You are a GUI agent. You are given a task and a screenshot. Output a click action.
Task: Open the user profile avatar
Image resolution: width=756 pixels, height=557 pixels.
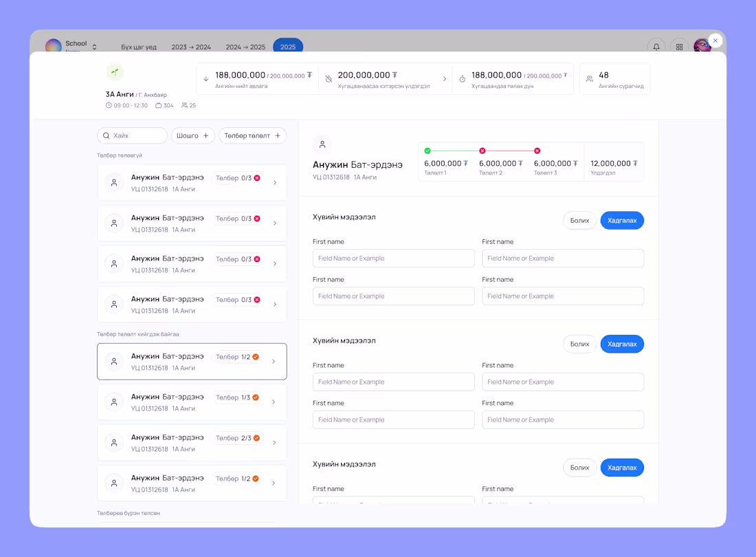point(702,46)
